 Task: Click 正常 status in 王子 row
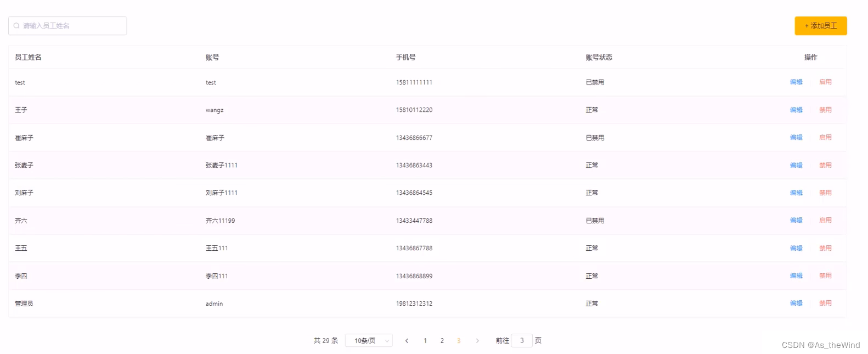[x=592, y=110]
